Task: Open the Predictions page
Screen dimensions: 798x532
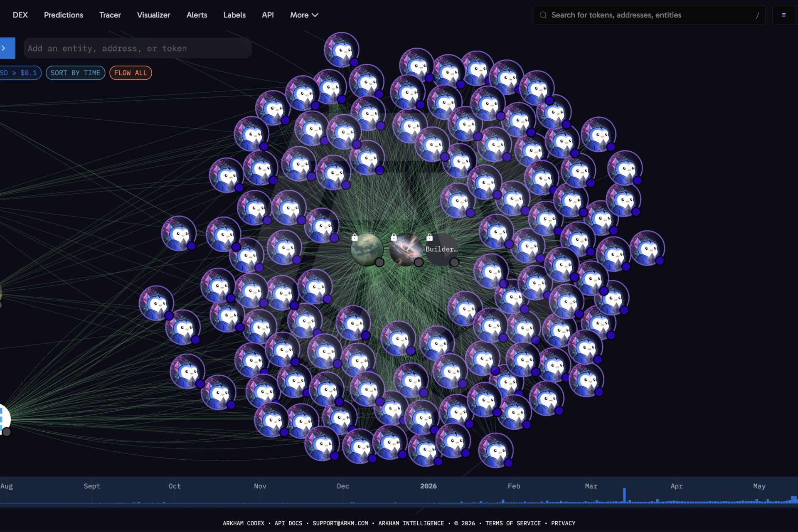Action: coord(64,15)
